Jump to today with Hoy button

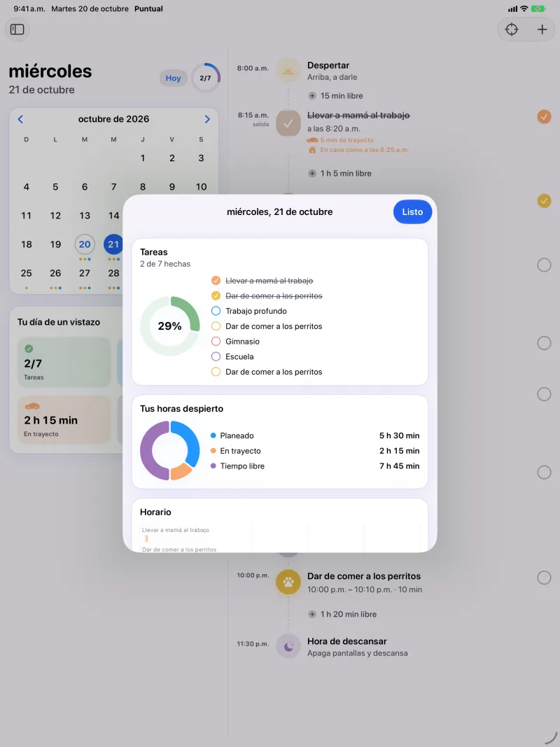tap(174, 78)
